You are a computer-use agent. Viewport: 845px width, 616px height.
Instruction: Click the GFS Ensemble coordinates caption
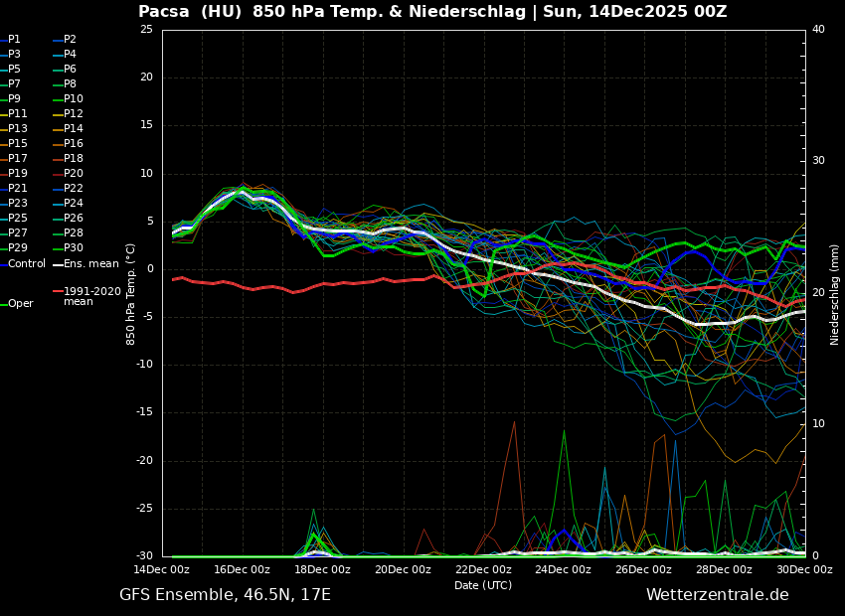point(225,595)
